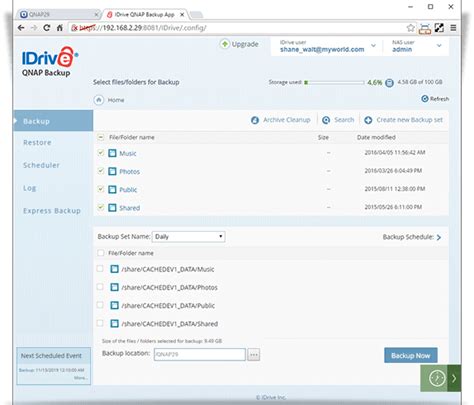Viewport: 474px width, 405px height.
Task: Click the Photos folder icon
Action: (112, 171)
